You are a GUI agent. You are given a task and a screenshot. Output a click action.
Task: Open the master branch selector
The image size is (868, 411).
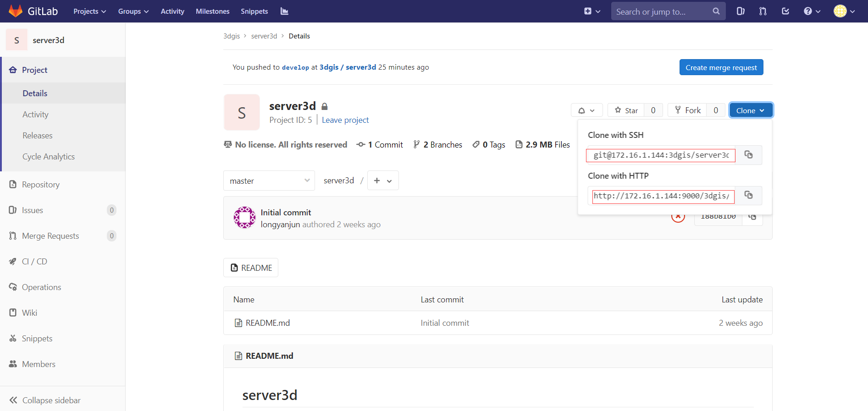coord(269,181)
